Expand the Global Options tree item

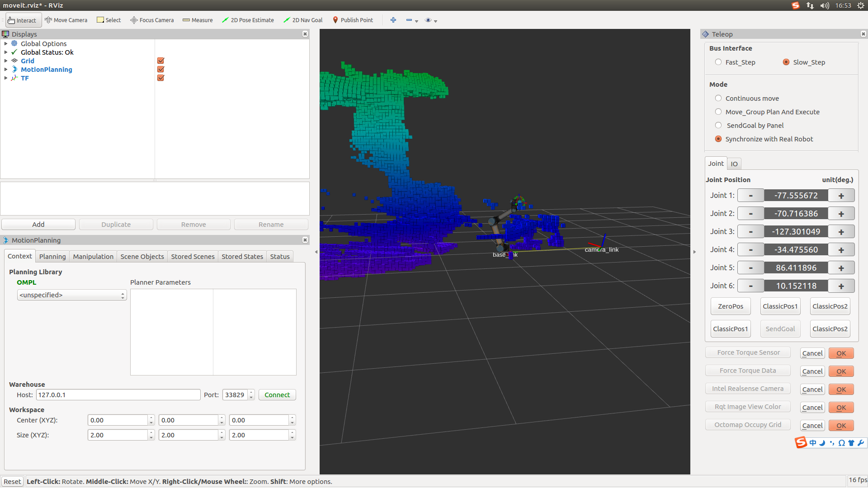(x=5, y=43)
